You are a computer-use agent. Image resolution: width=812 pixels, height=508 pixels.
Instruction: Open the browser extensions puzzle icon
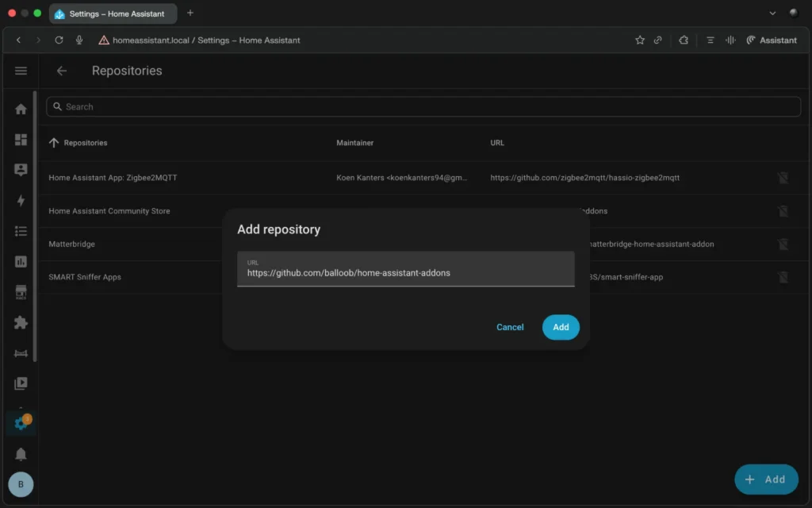(684, 40)
